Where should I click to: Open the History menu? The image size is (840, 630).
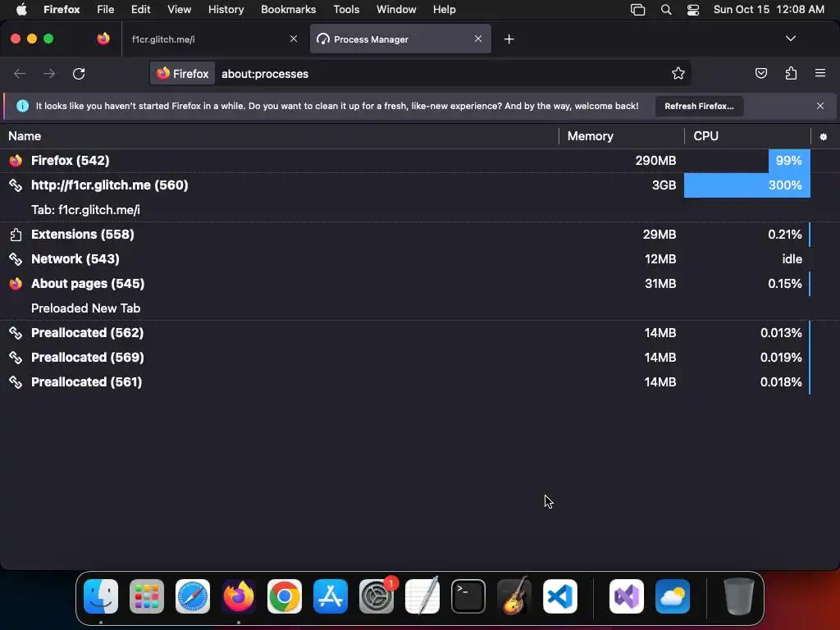coord(226,10)
